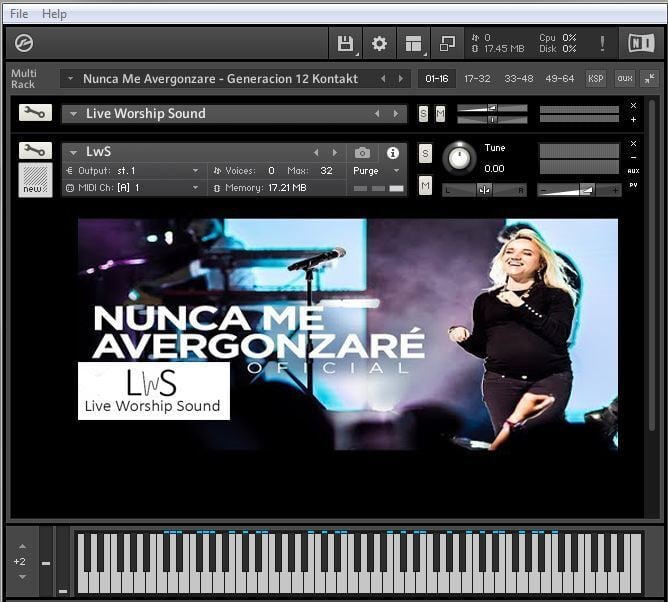This screenshot has height=602, width=668.
Task: Click the new instrument icon
Action: point(35,180)
